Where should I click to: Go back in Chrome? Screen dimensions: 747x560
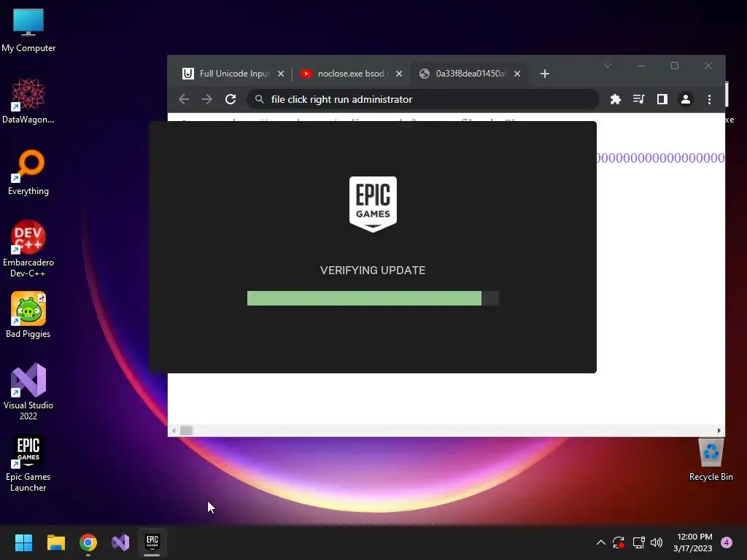tap(184, 99)
